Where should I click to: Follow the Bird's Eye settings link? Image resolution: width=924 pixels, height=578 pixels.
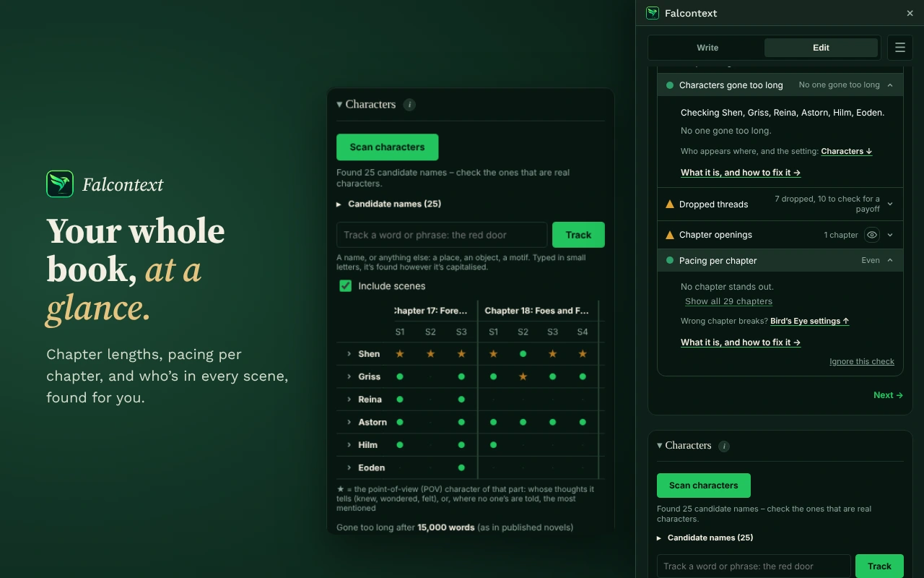tap(810, 322)
